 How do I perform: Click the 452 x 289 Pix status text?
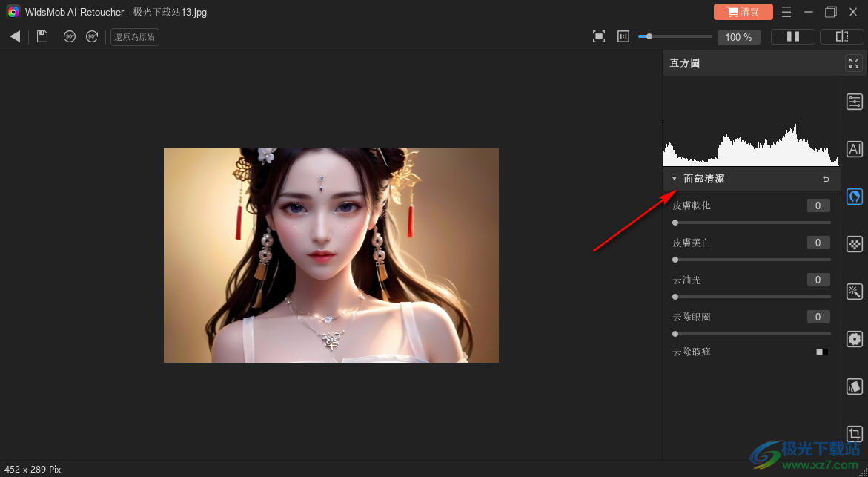[33, 470]
